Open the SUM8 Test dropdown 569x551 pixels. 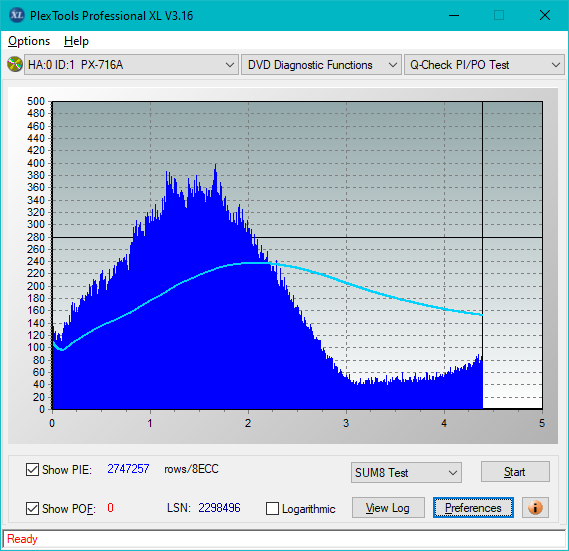point(406,473)
